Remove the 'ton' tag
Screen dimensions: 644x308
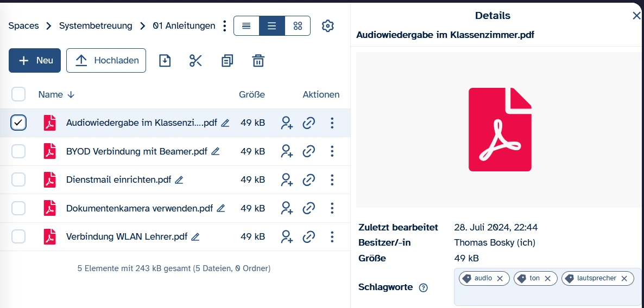point(547,279)
